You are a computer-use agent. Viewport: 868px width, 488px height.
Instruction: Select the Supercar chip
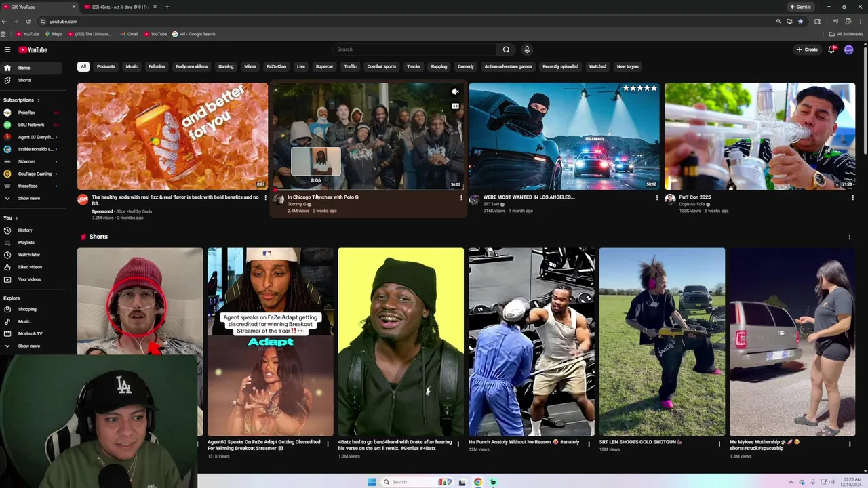point(324,66)
